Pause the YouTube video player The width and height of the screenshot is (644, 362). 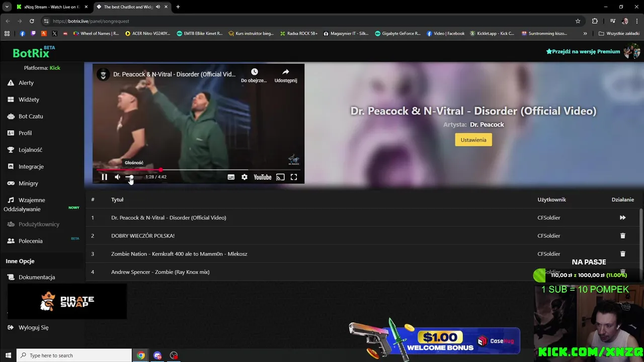tap(104, 177)
